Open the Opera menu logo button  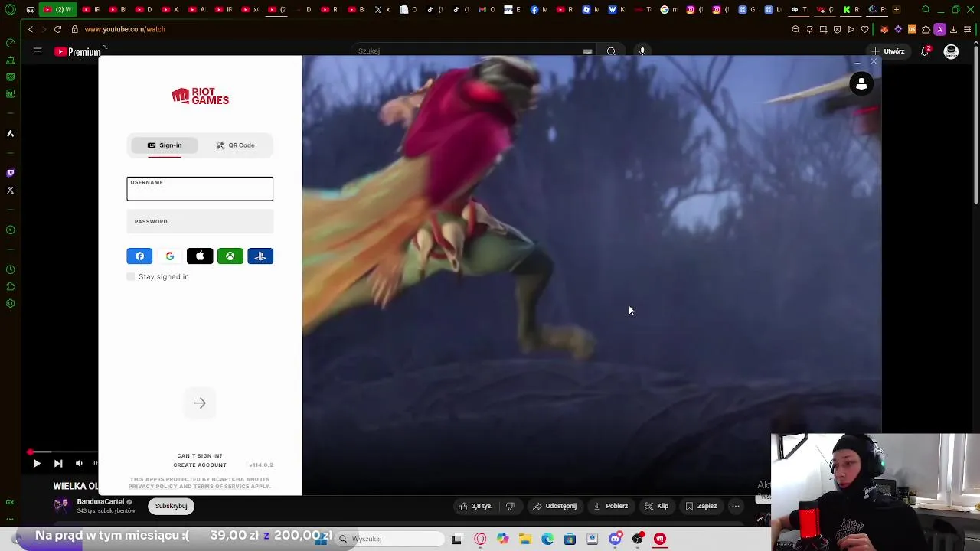coord(10,10)
